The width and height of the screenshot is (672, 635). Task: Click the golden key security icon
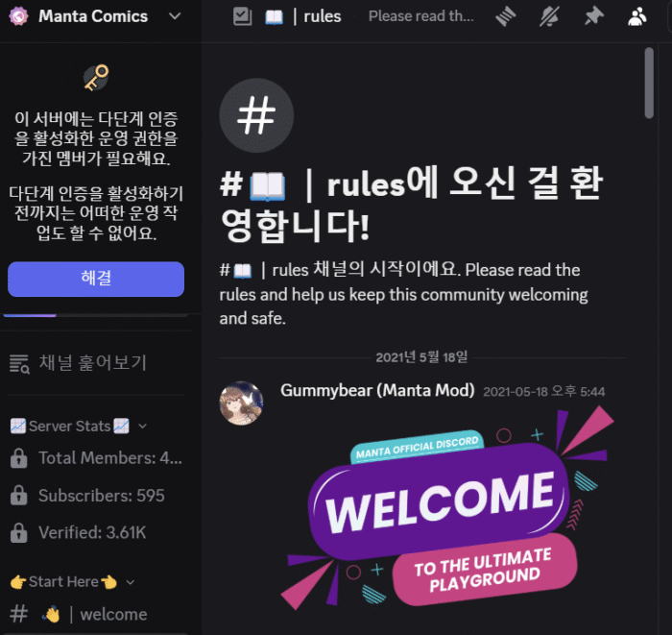click(x=96, y=77)
